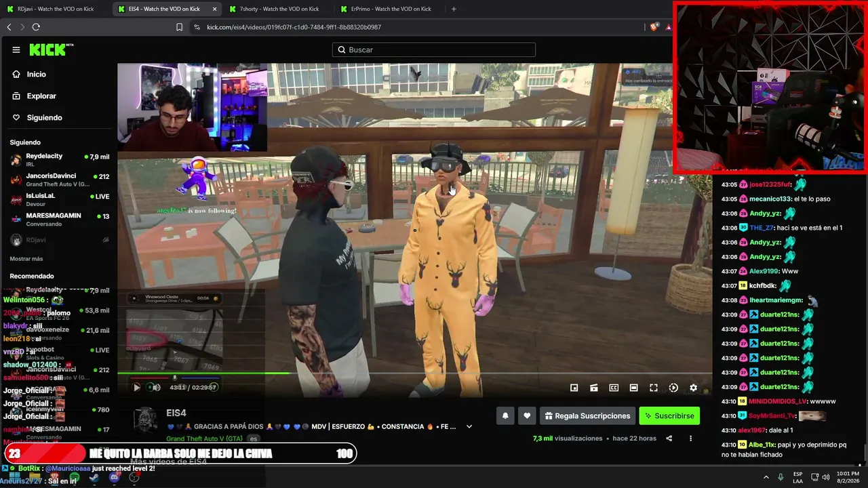
Task: Click chat user MINIDOMIDIOS_LV's name
Action: [777, 401]
